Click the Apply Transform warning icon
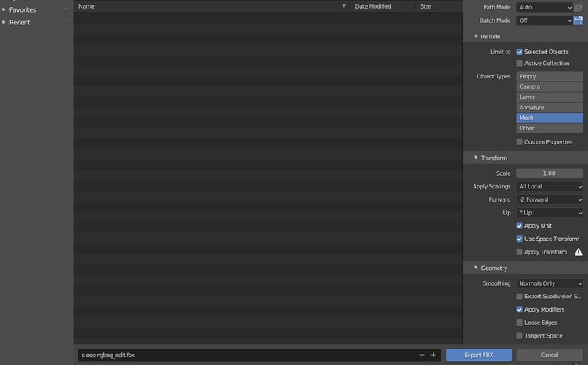 579,252
